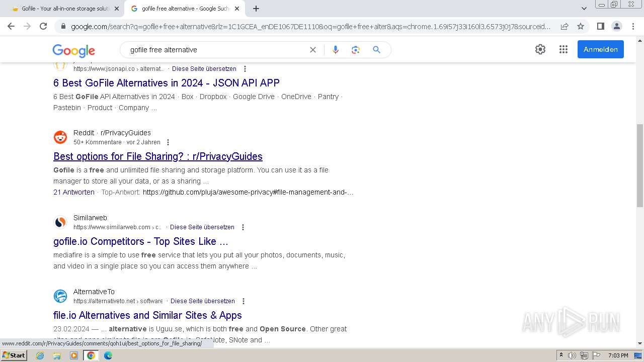
Task: Click the Anmelden sign-in button
Action: (601, 49)
